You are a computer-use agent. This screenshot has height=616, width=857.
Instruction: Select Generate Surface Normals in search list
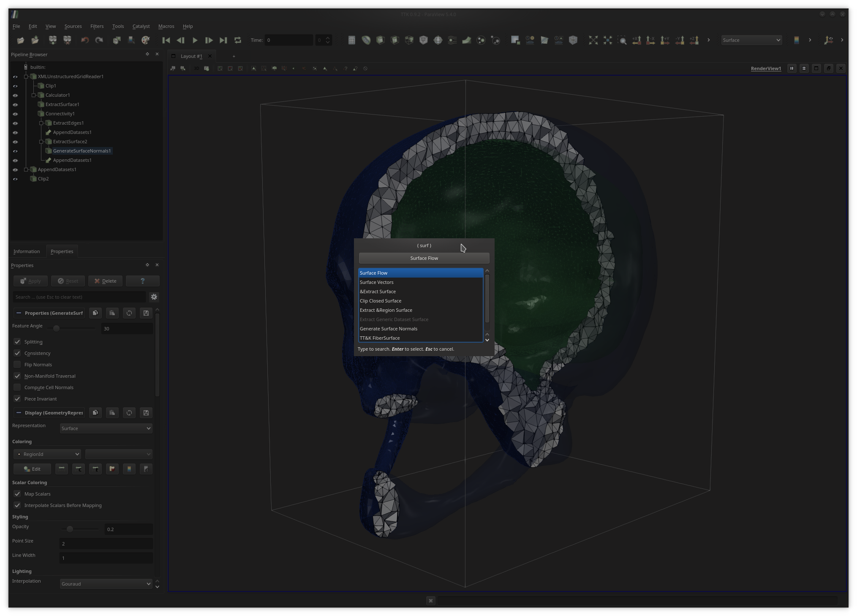(x=388, y=329)
